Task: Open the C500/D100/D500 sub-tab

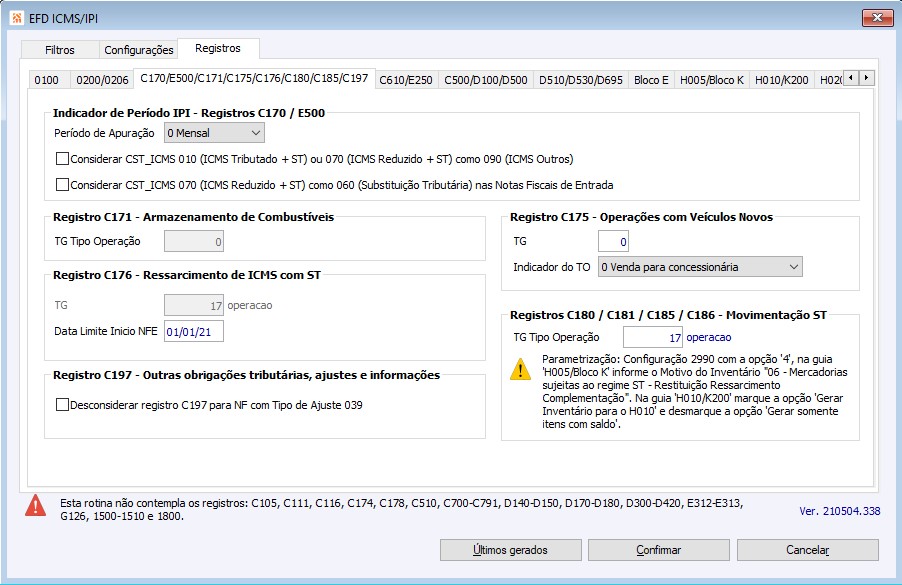Action: pos(486,80)
